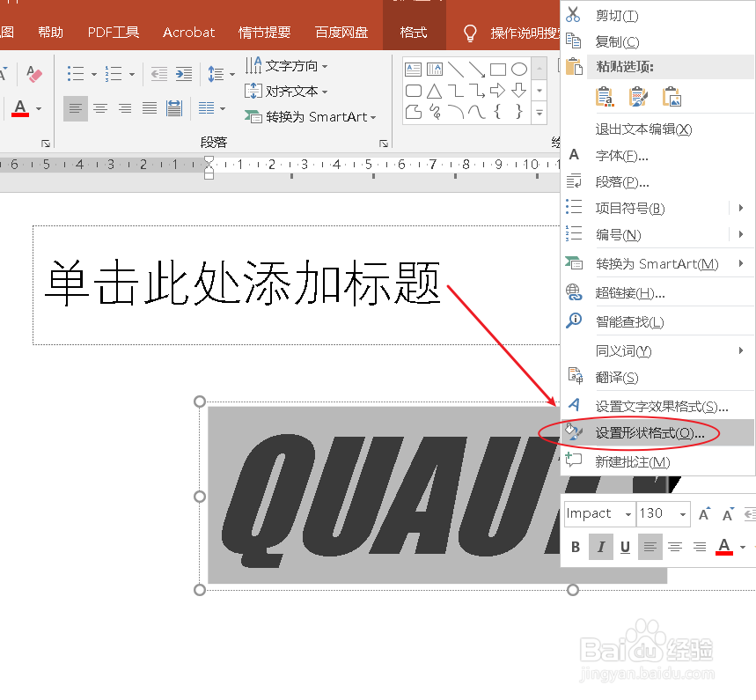Viewport: 756px width, 700px height.
Task: Switch to the 格式 ribbon tab
Action: (414, 31)
